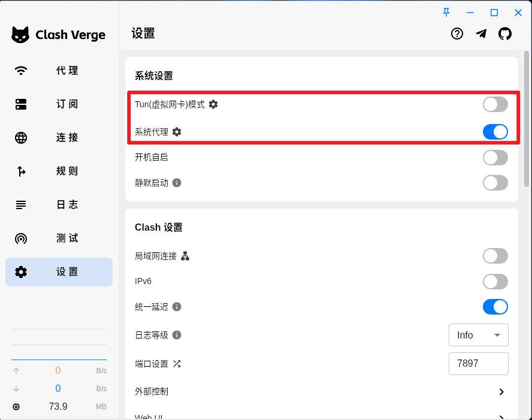Image resolution: width=532 pixels, height=420 pixels.
Task: Click the 设置 gear icon in sidebar
Action: 21,272
